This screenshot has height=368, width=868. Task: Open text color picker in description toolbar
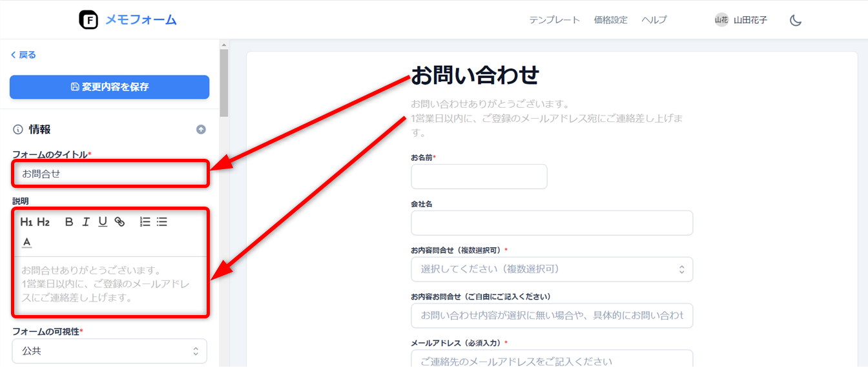point(26,242)
